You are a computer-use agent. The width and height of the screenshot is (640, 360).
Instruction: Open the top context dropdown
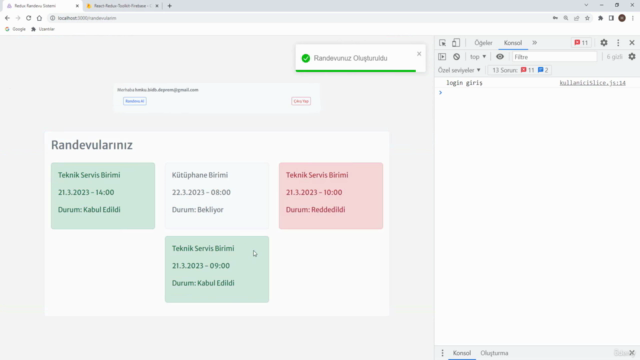(478, 57)
